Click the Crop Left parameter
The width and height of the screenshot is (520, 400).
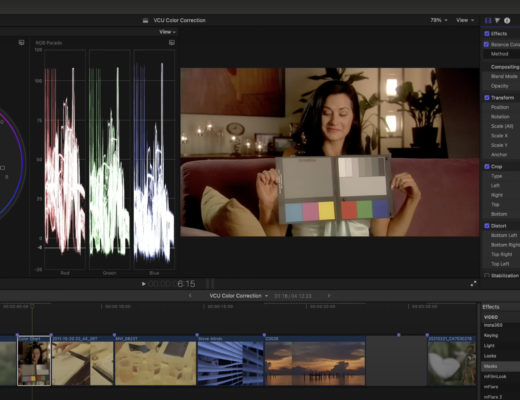pyautogui.click(x=495, y=185)
